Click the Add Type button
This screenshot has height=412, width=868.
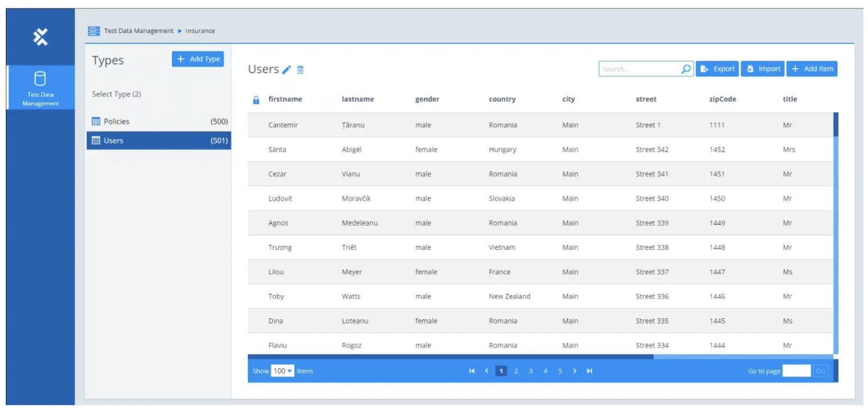[x=197, y=58]
